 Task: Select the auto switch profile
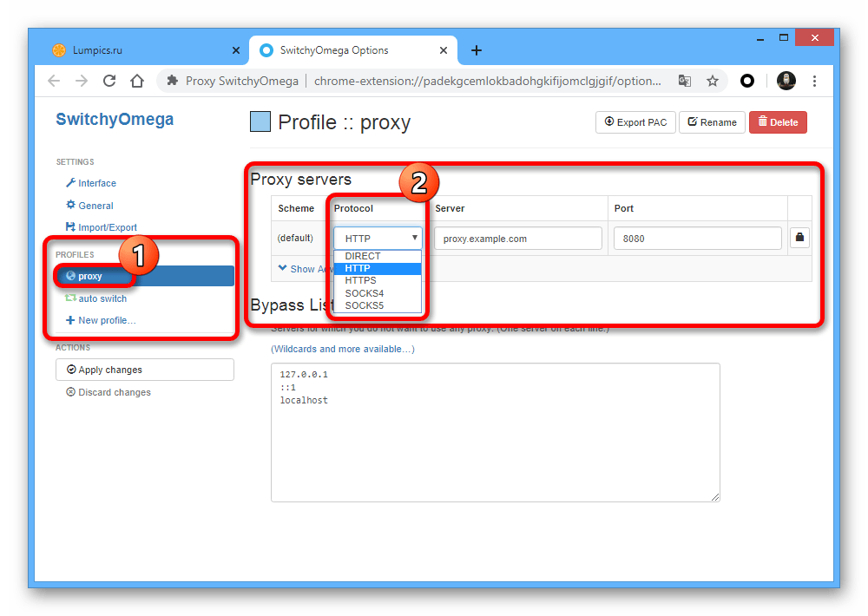pyautogui.click(x=96, y=298)
